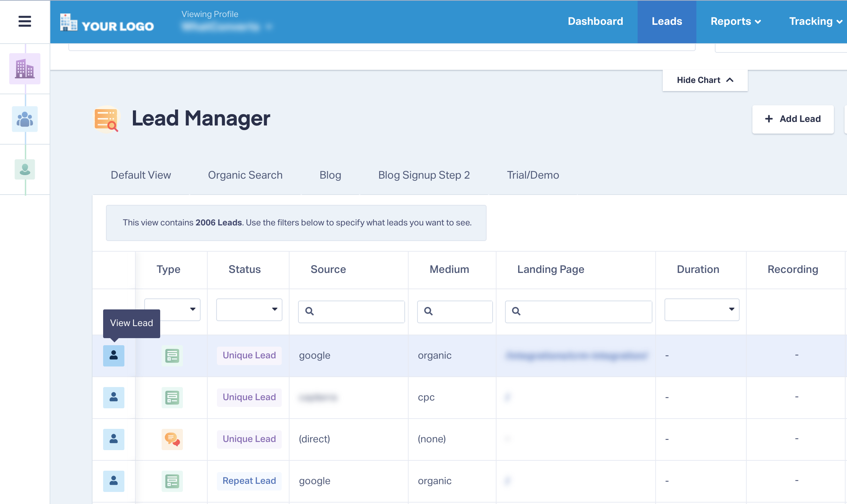This screenshot has height=504, width=847.
Task: Expand the Tracking menu
Action: pos(815,21)
